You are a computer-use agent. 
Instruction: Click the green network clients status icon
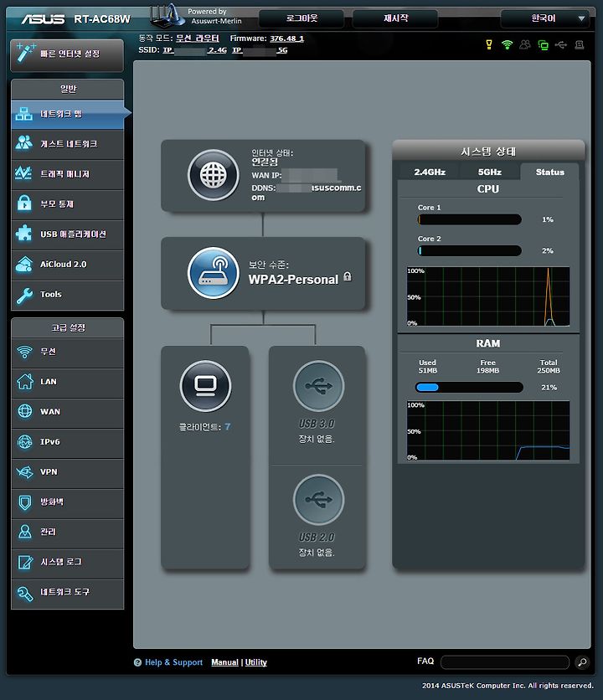pos(544,44)
